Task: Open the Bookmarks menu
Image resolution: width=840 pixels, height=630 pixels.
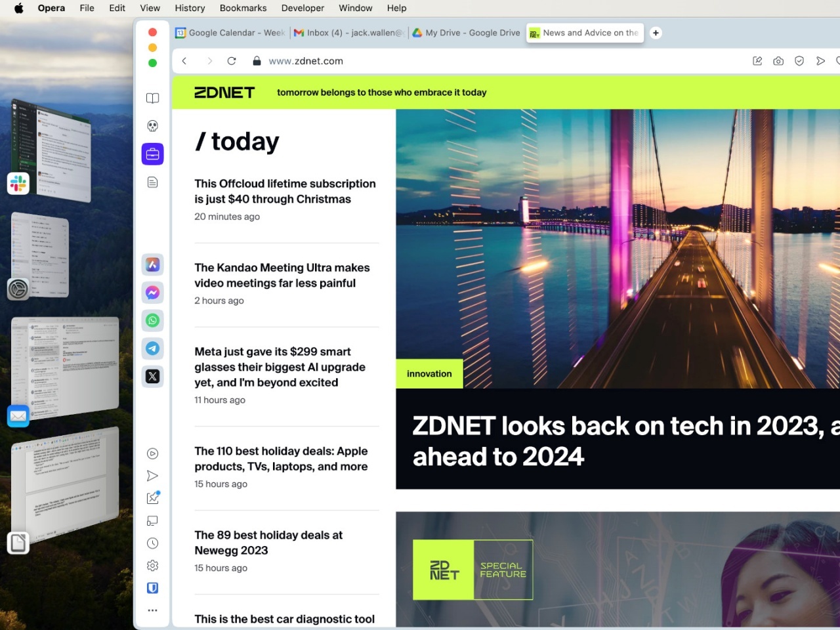Action: 243,8
